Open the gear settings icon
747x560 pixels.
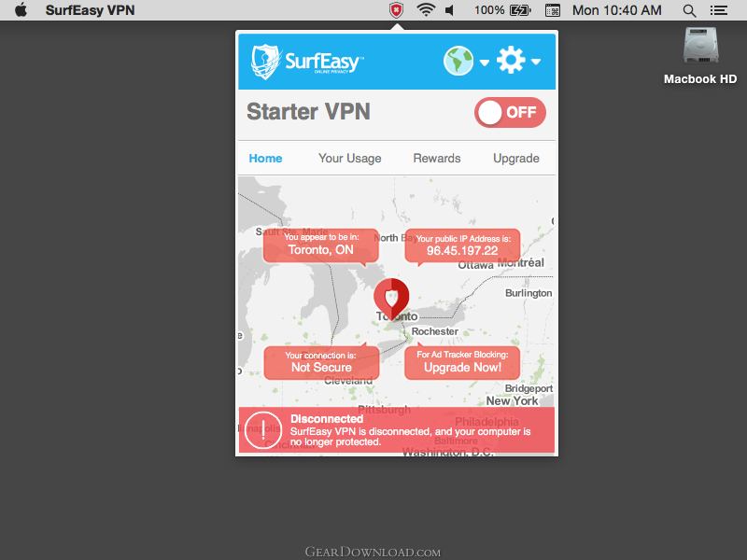[x=511, y=61]
